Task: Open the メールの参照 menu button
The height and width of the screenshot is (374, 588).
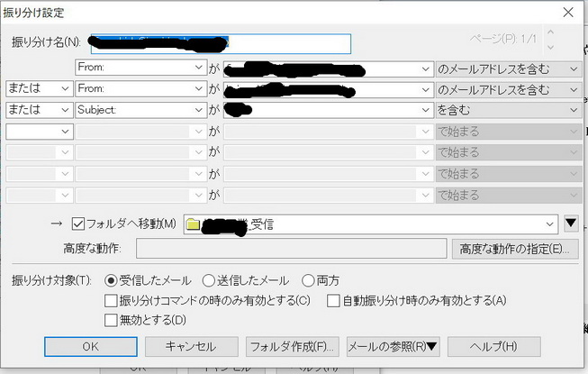Action: point(393,347)
